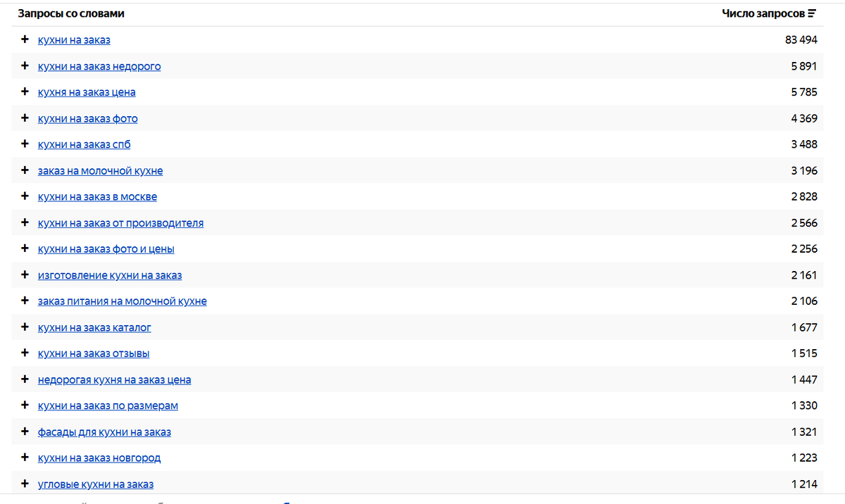Screen dimensions: 845x504
Task: Click plus beside "кухни на заказ в москве"
Action: (25, 196)
